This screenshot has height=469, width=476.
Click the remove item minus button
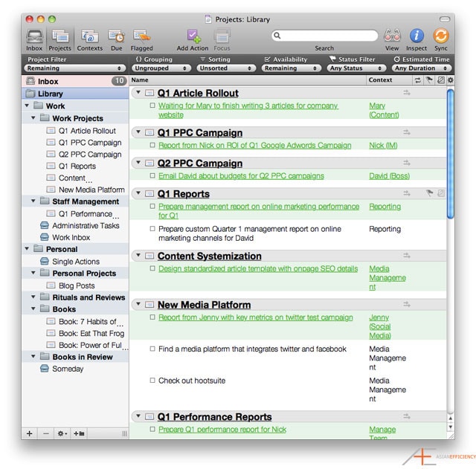(46, 433)
